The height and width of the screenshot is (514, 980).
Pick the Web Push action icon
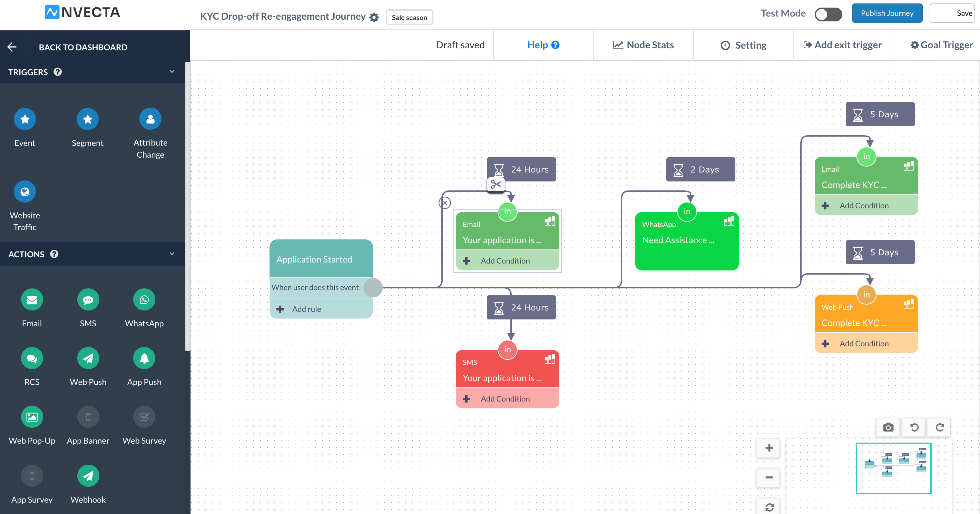(88, 358)
